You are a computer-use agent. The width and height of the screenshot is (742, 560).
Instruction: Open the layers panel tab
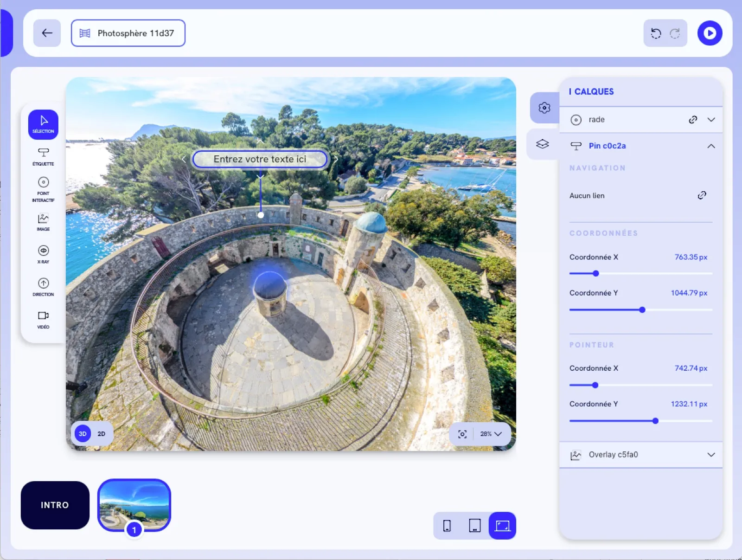(543, 144)
